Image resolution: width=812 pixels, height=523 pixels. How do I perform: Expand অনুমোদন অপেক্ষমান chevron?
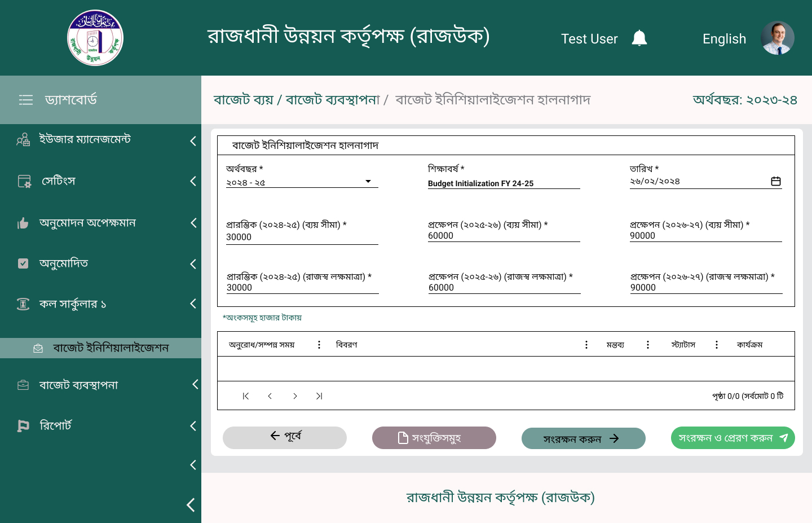tap(193, 223)
